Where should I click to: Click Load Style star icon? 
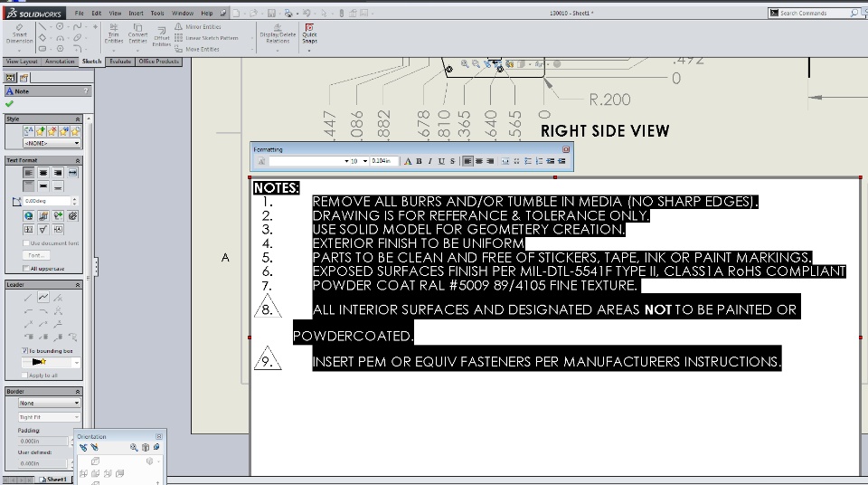pos(75,131)
